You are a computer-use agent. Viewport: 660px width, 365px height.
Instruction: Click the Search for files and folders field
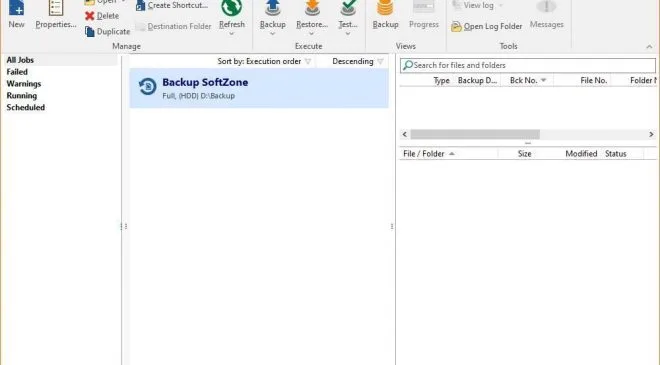[x=528, y=65]
